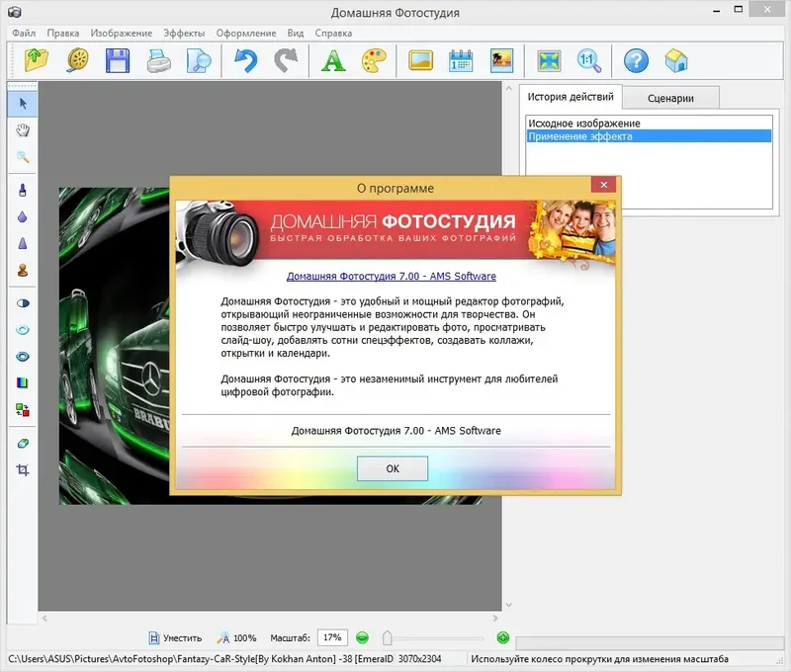Click the canvas scroll left arrow
The image size is (791, 672).
point(44,618)
